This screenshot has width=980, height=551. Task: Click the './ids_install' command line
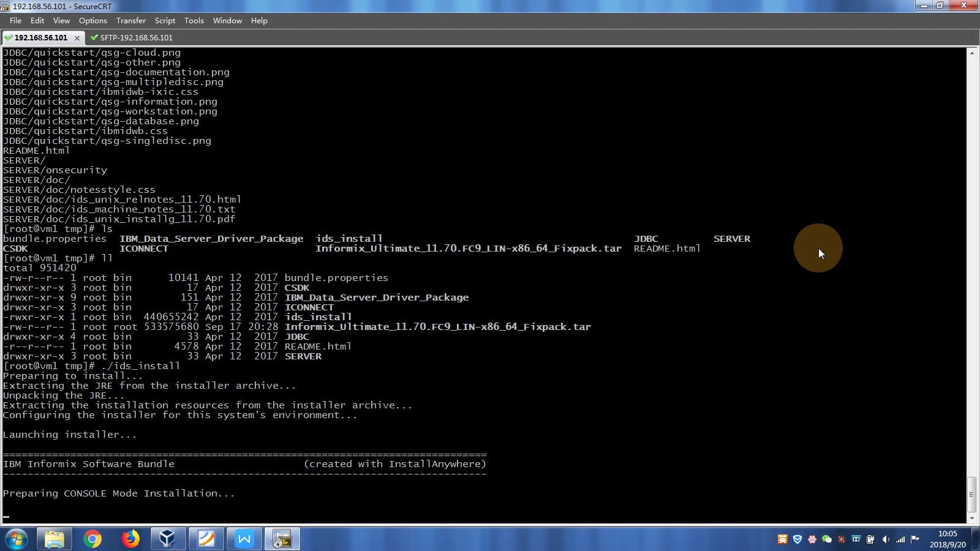[141, 366]
